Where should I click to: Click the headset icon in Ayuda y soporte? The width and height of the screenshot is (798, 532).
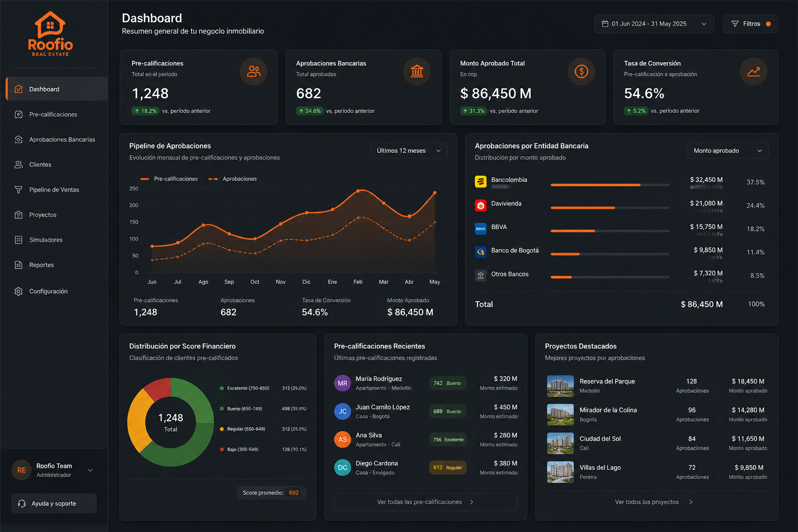point(22,503)
